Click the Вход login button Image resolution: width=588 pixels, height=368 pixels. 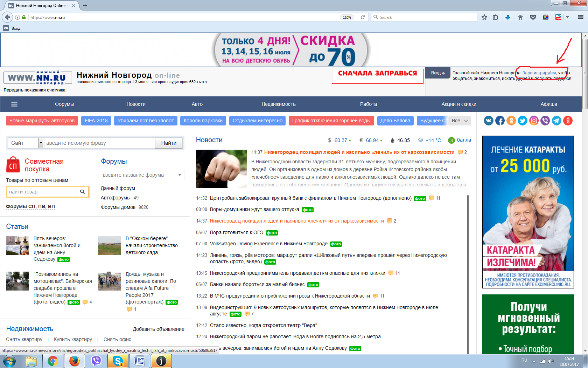coord(438,73)
